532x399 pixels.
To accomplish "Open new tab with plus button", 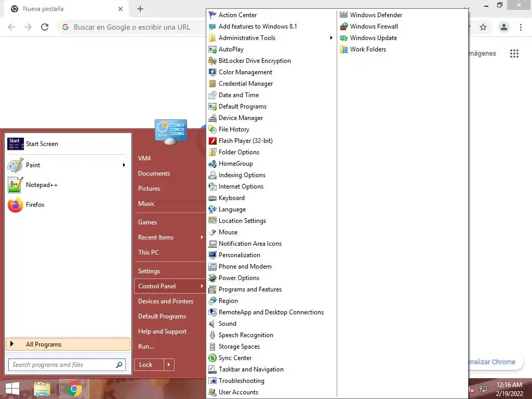I will (x=140, y=9).
